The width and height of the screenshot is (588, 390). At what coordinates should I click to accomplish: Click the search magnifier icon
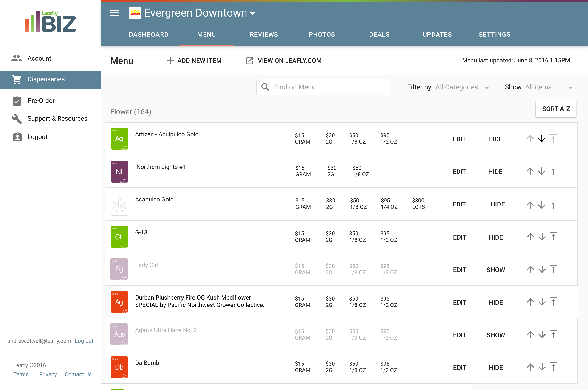(265, 87)
